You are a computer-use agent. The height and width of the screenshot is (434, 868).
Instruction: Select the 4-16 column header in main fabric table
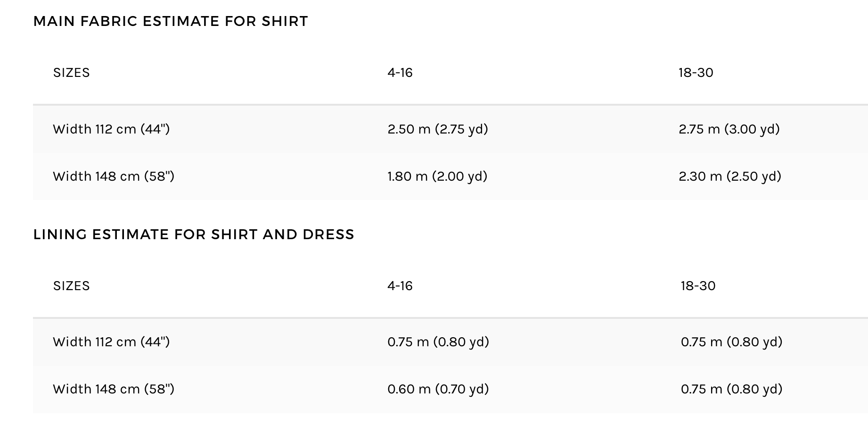[x=400, y=73]
